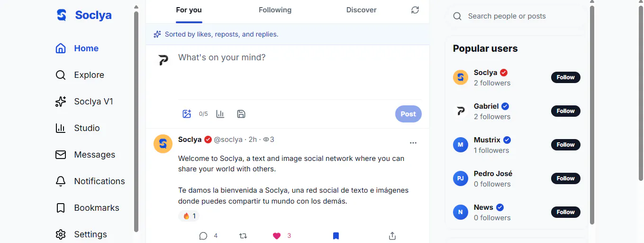Toggle the fire emoji reaction
Screen dimensions: 644x243
[x=189, y=216]
